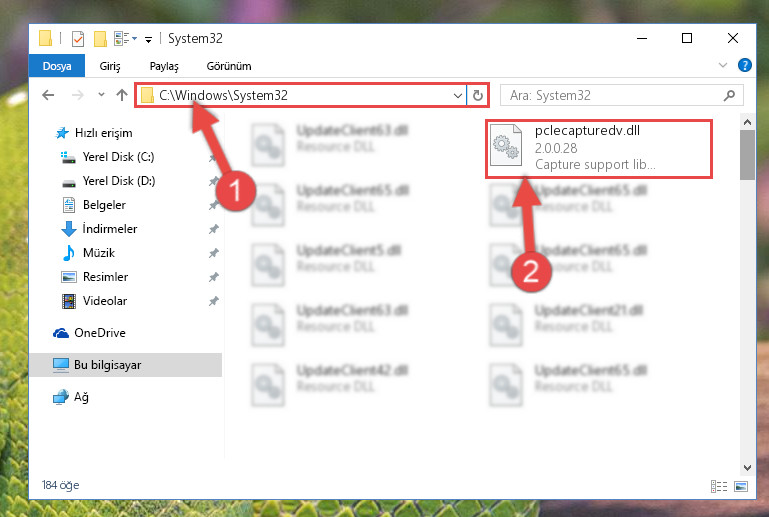Switch to large thumbnails view icon

[741, 486]
